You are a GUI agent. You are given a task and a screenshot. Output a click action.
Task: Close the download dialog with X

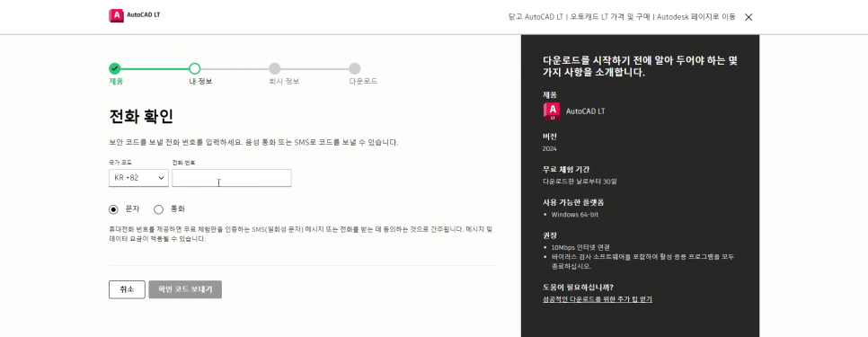click(x=748, y=17)
